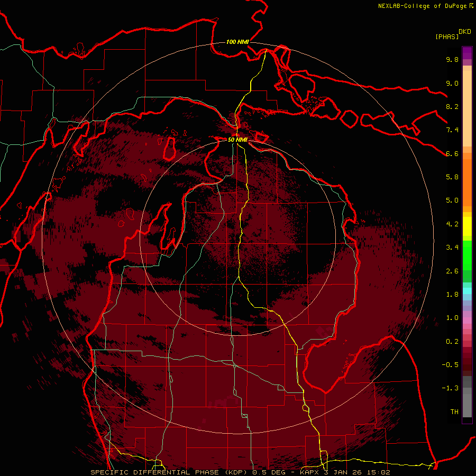
Task: Click the 100 NMI range ring label
Action: (237, 42)
